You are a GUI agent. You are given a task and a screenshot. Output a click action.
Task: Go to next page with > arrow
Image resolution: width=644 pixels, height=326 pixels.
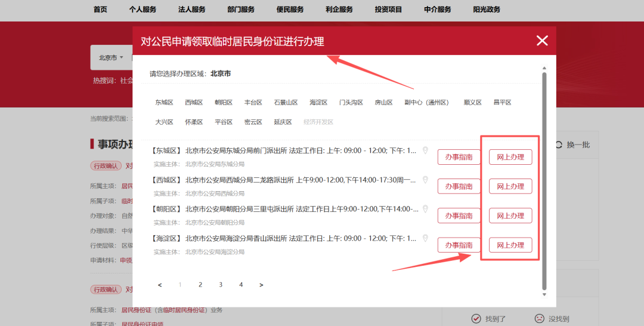pos(261,285)
